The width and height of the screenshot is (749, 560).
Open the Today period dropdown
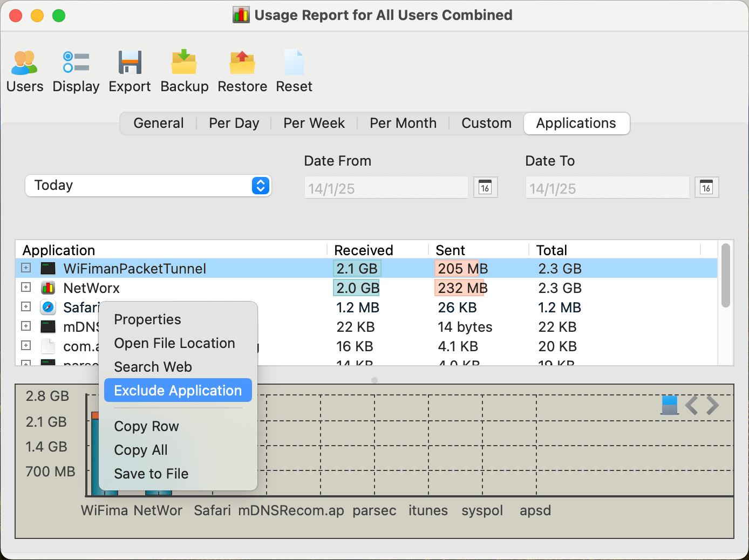148,186
